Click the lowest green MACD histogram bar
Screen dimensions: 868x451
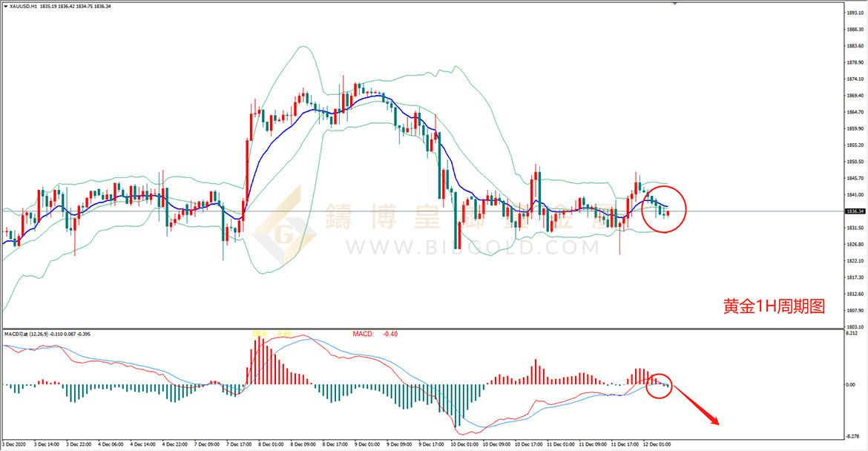pos(457,406)
